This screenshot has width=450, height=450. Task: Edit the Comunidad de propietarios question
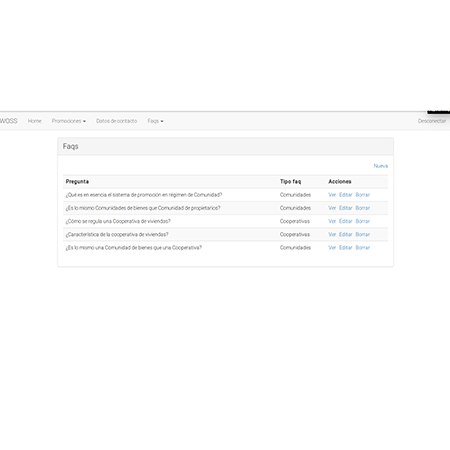pos(346,208)
